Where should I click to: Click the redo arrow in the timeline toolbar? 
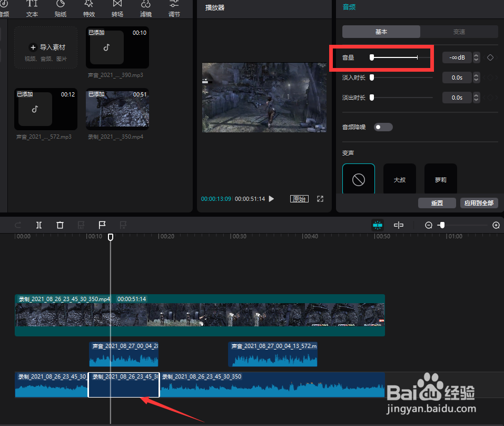click(x=18, y=225)
